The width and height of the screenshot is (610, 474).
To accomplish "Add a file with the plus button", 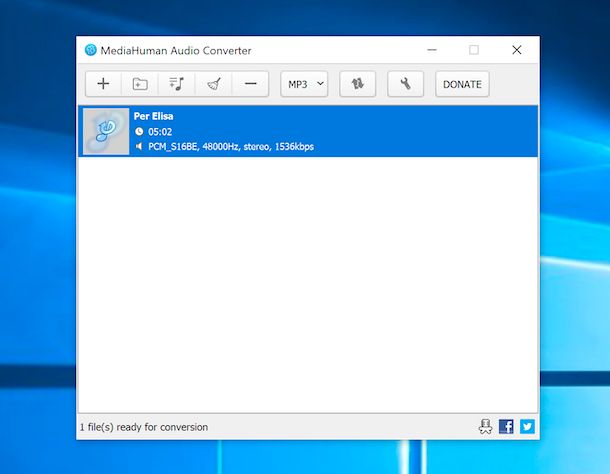I will point(103,84).
